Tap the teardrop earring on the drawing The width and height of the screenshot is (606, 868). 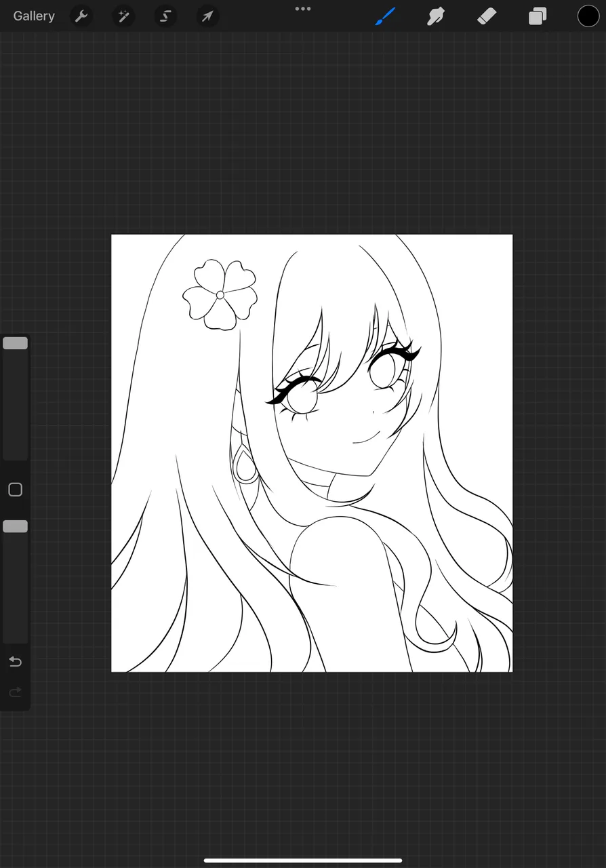[245, 463]
